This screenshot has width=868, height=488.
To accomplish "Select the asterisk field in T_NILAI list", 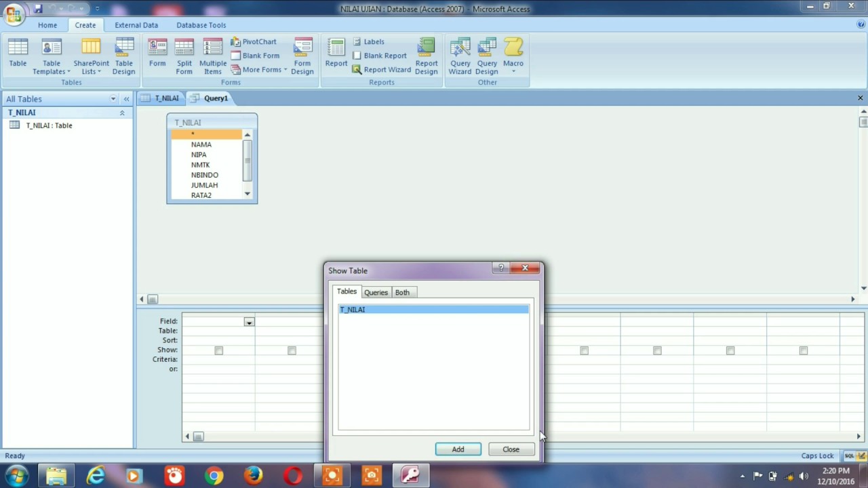I will tap(206, 134).
